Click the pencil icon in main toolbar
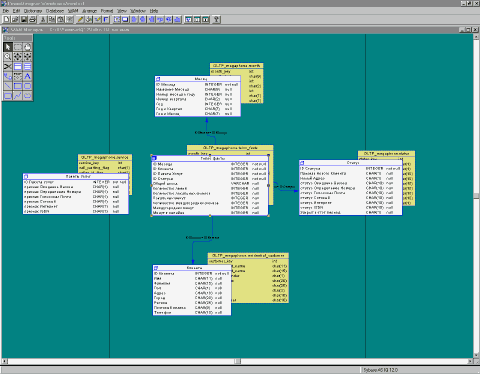Image resolution: width=480 pixels, height=374 pixels. [80, 20]
